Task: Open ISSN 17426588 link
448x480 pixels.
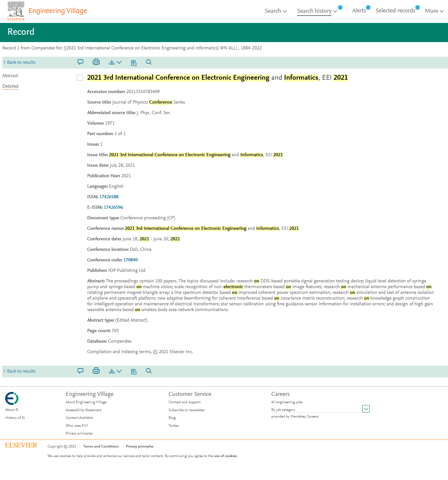Action: (x=109, y=197)
